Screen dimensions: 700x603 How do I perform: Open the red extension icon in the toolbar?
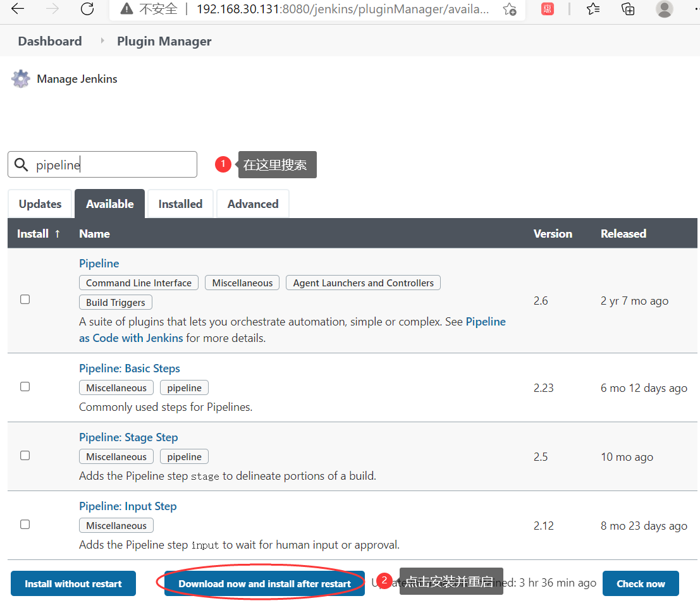coord(548,8)
